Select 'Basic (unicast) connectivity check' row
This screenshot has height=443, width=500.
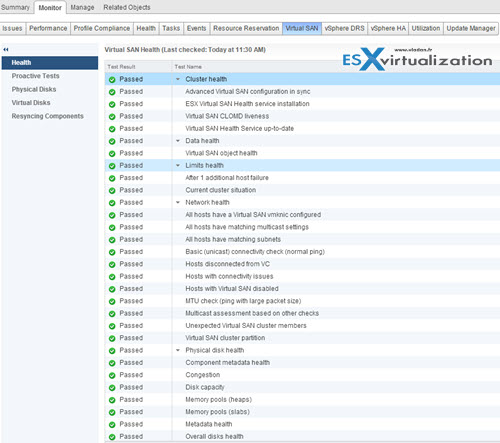[302, 252]
